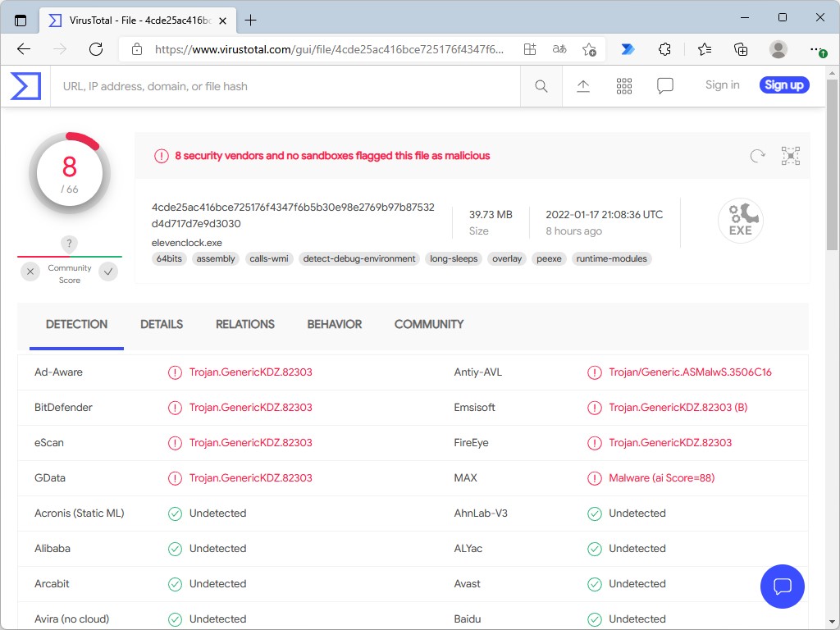Screen dimensions: 840x630
Task: Click the VirusTotal logo icon
Action: (x=25, y=85)
